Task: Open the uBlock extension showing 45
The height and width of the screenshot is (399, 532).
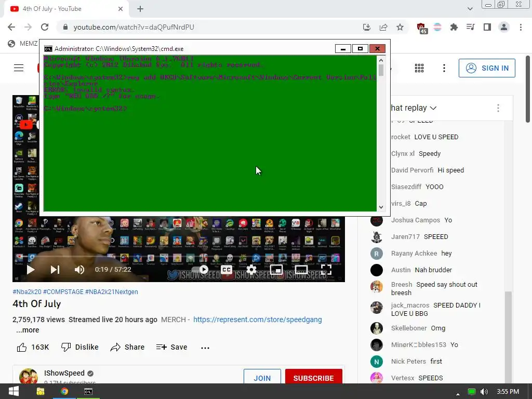Action: 421,28
